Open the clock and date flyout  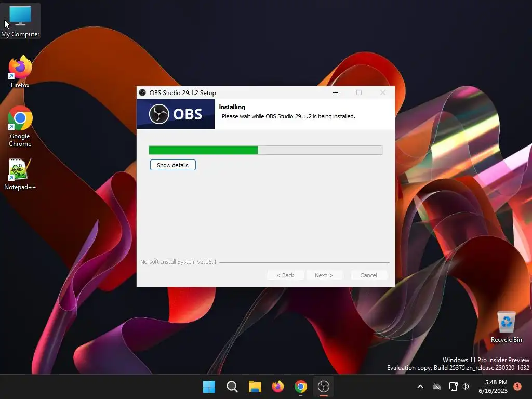point(493,387)
